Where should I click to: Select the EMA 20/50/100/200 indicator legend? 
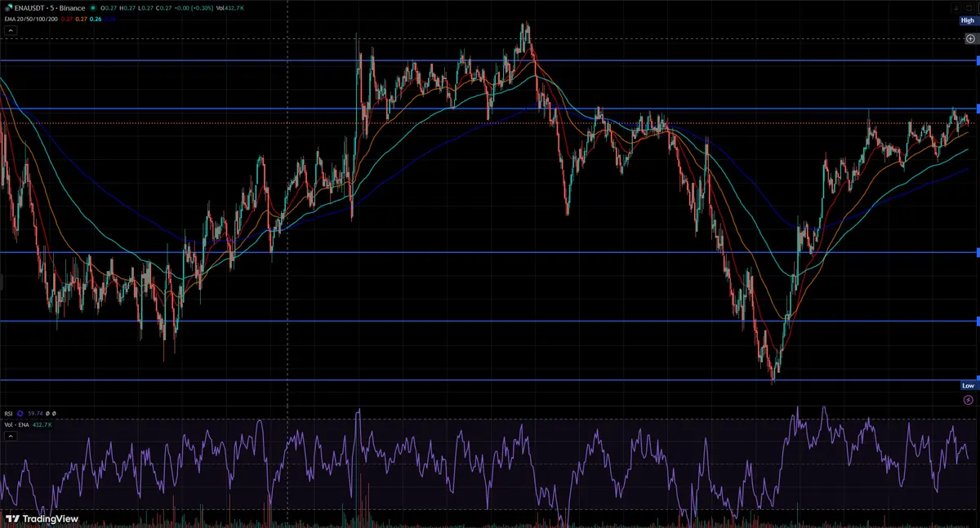31,20
